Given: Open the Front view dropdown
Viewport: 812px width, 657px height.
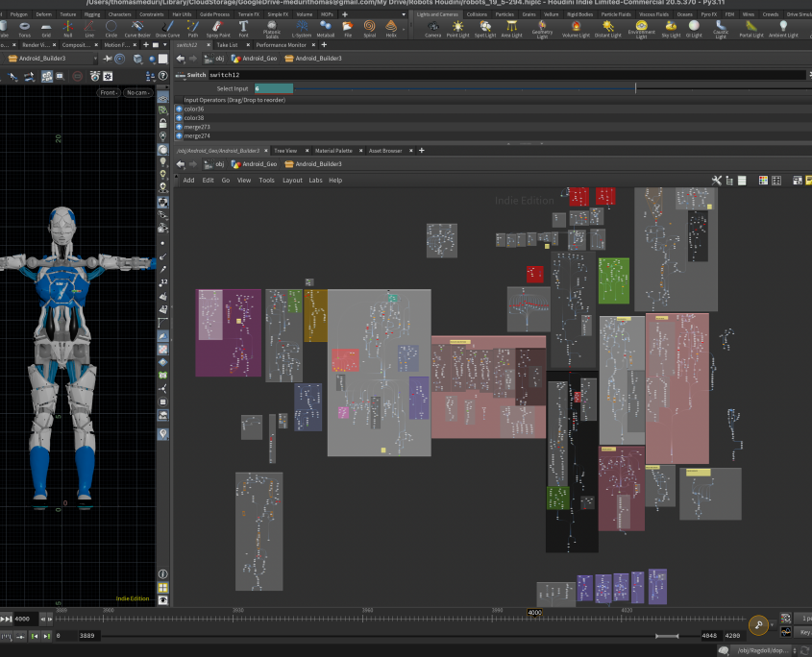Looking at the screenshot, I should 109,93.
